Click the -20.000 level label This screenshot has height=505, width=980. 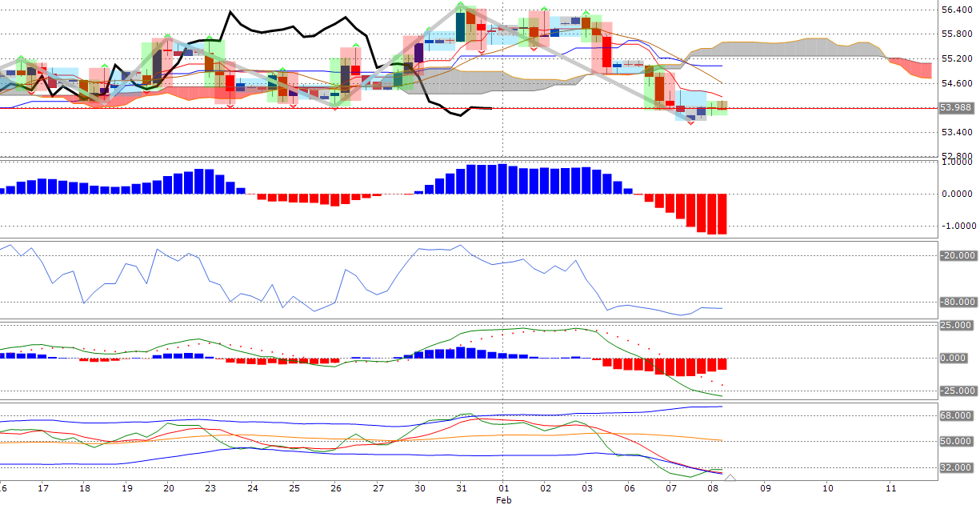pyautogui.click(x=955, y=255)
